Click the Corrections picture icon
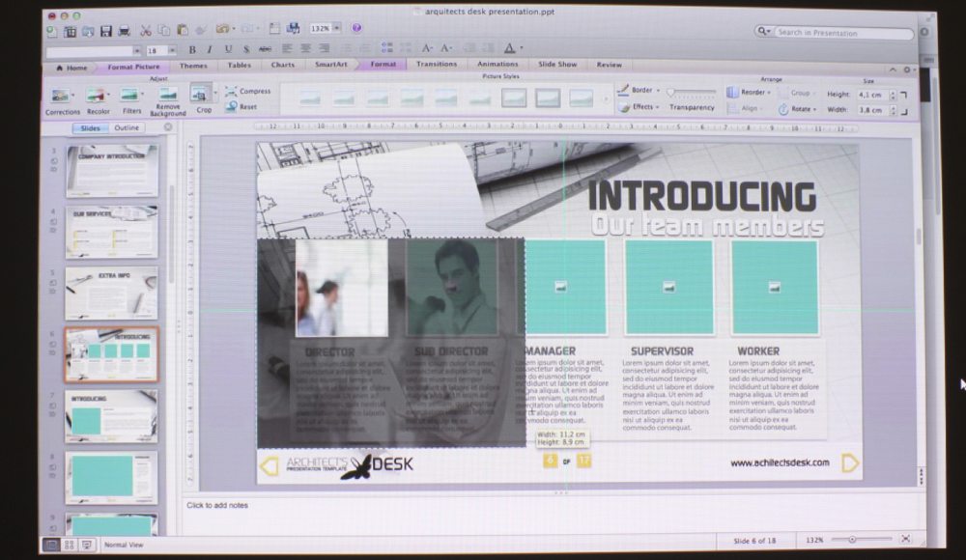Screen dimensions: 966x560 (x=61, y=96)
